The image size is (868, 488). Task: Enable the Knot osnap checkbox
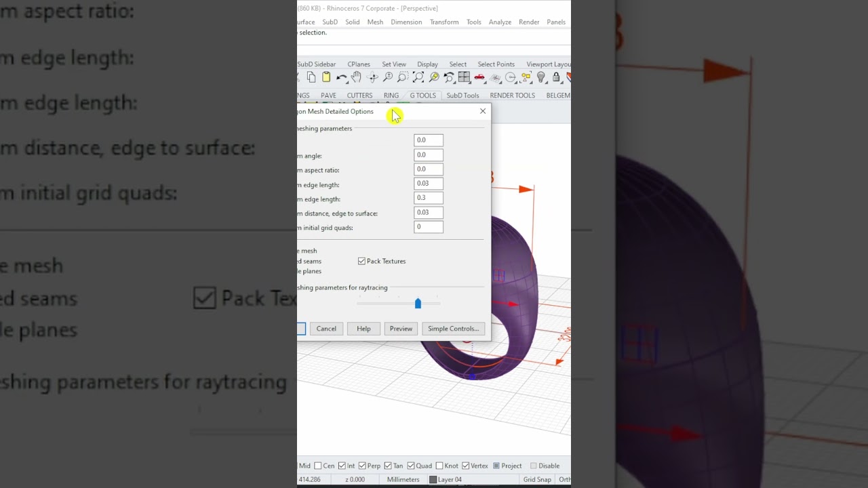pos(439,466)
